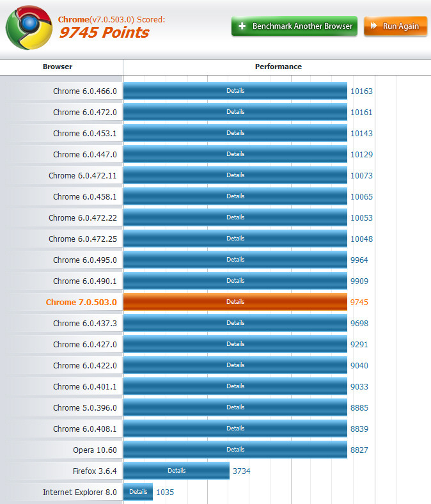
Task: Open Details on orange Chrome 7.0.503.0 bar
Action: click(x=235, y=302)
